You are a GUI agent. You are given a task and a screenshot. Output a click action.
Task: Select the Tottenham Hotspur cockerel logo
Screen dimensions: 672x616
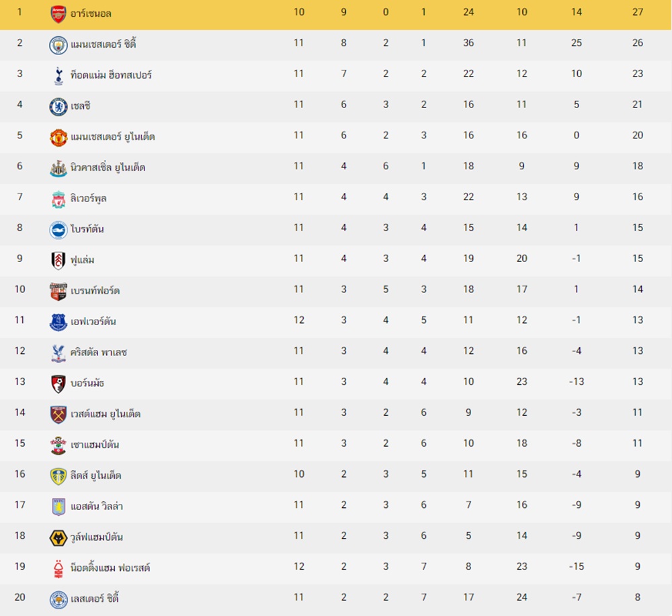[58, 76]
